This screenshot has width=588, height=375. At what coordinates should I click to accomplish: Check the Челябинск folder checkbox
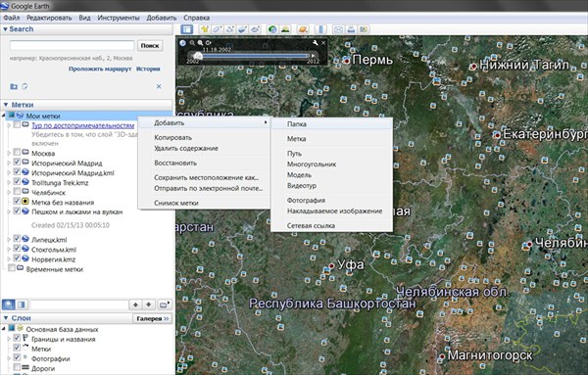click(x=17, y=191)
